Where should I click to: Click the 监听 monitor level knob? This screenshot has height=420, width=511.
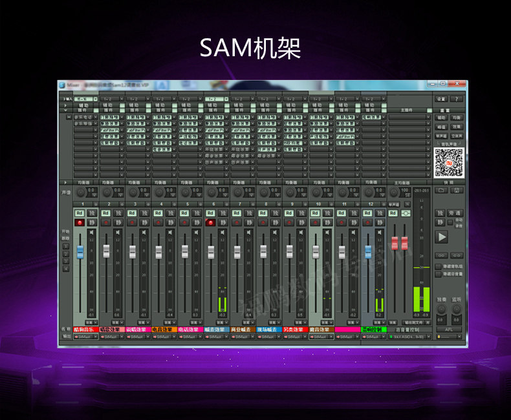pos(456,309)
